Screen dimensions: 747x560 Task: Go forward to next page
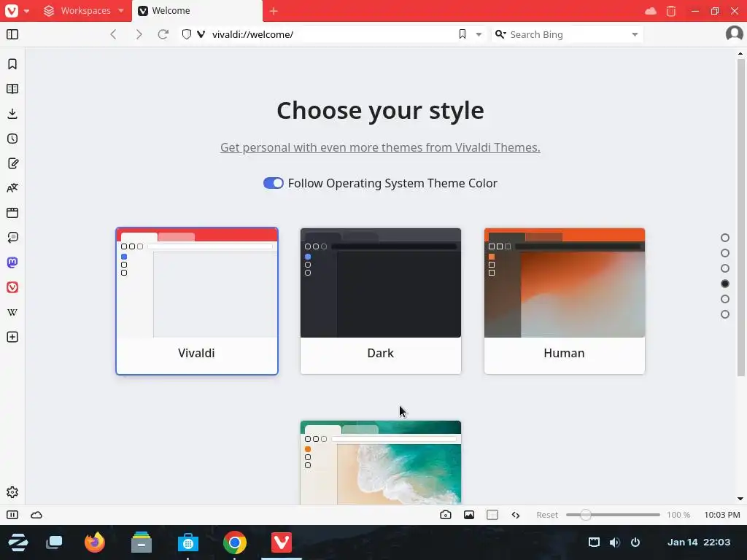pos(139,34)
